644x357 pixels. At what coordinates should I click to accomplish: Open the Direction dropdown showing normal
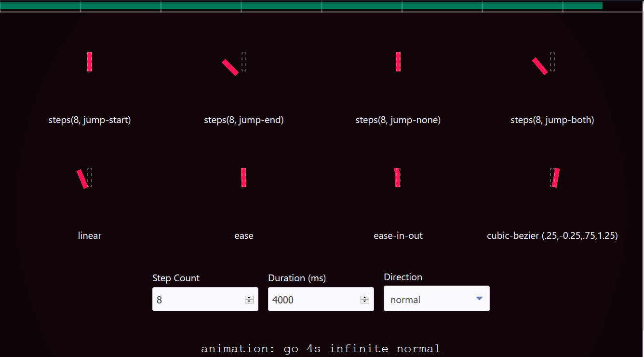coord(436,299)
